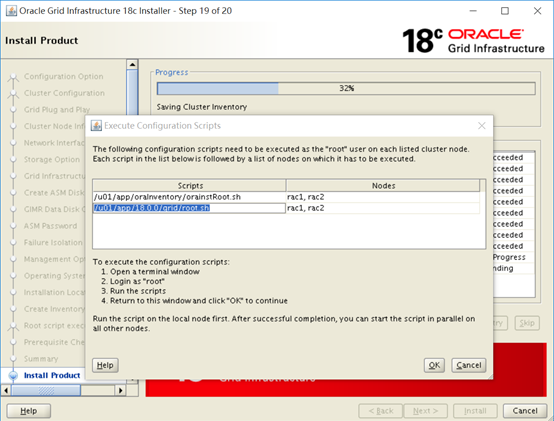Select Grid Plug and Play step
This screenshot has height=421, width=554.
click(x=57, y=109)
